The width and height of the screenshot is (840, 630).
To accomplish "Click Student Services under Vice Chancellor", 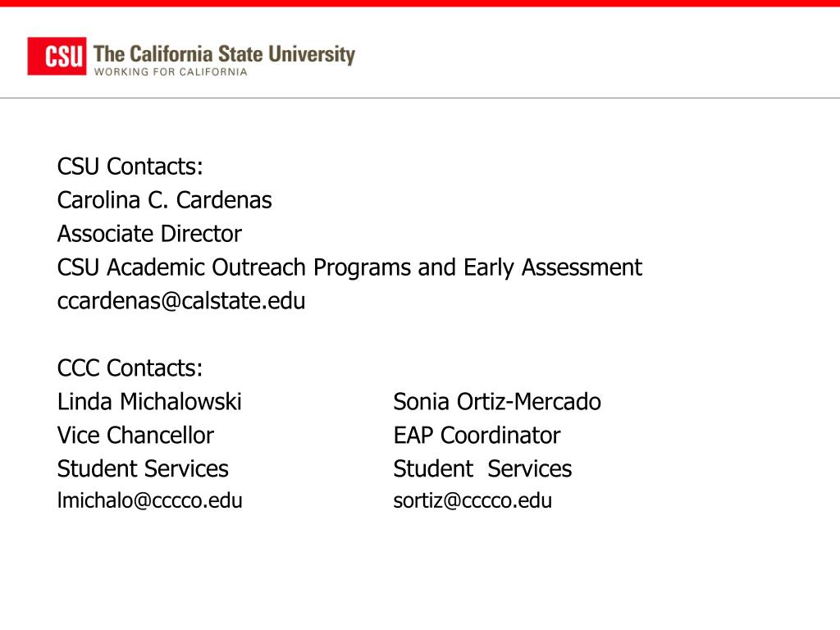I will click(143, 468).
